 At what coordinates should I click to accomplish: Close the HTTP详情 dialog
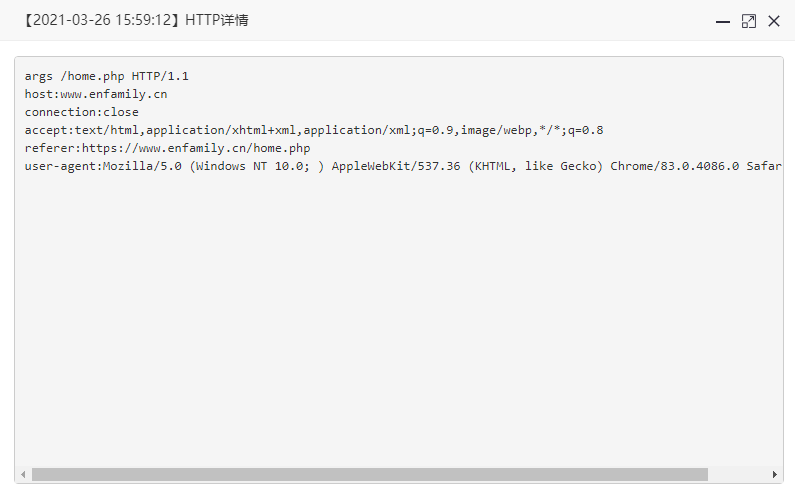[x=774, y=21]
